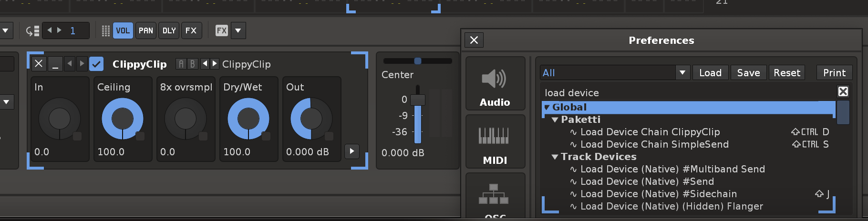Click the play arrow at ClippyClip's bottom right
868x221 pixels.
coord(351,151)
